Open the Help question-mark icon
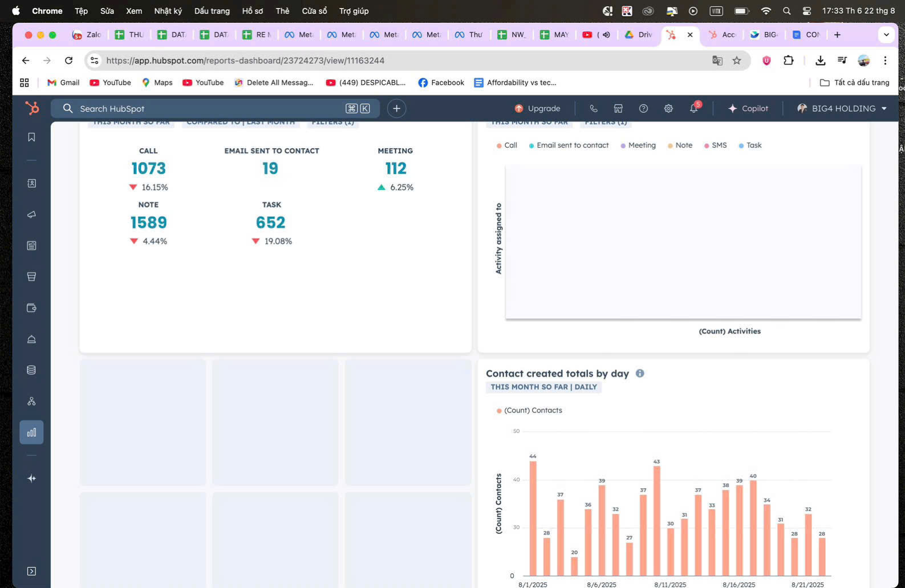The height and width of the screenshot is (588, 905). tap(643, 108)
